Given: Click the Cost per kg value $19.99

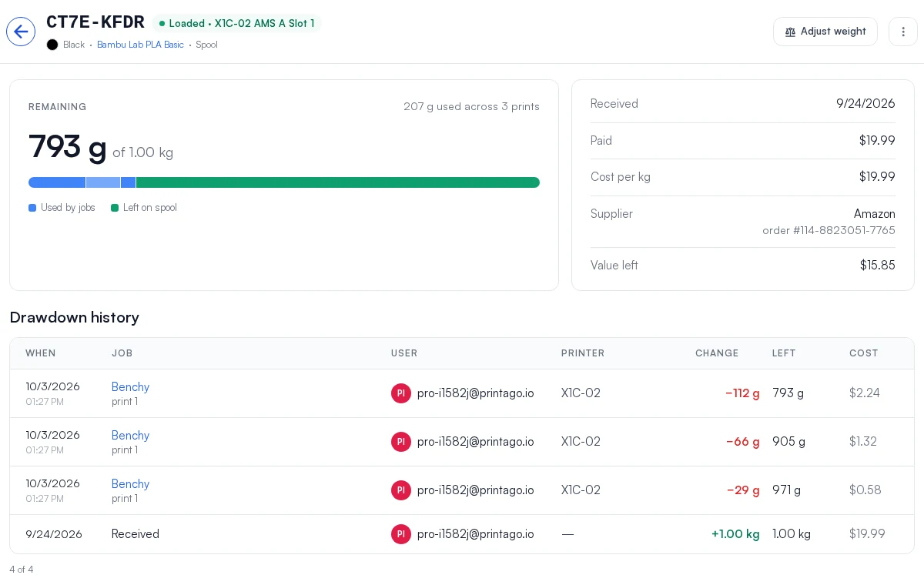Looking at the screenshot, I should [x=877, y=177].
